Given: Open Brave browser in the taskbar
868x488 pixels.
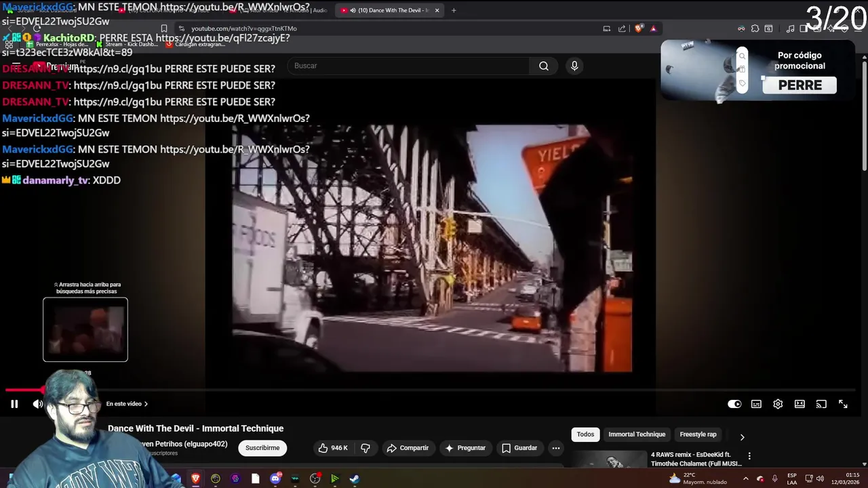Looking at the screenshot, I should coord(195,479).
